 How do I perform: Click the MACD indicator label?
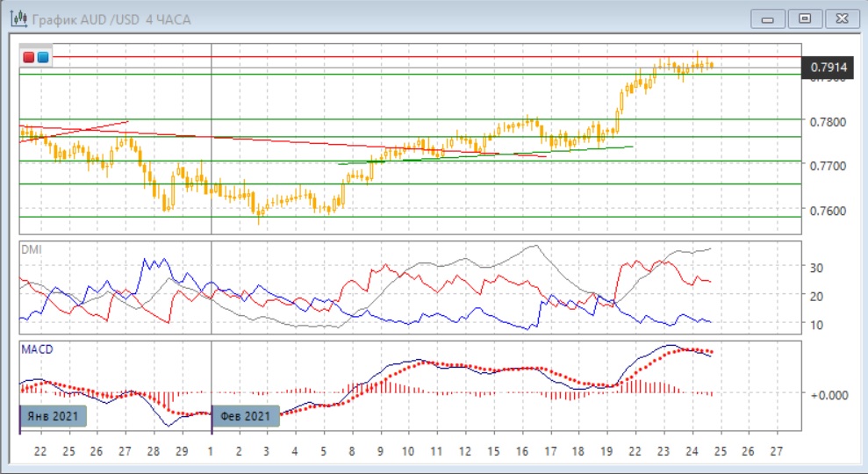[x=37, y=349]
